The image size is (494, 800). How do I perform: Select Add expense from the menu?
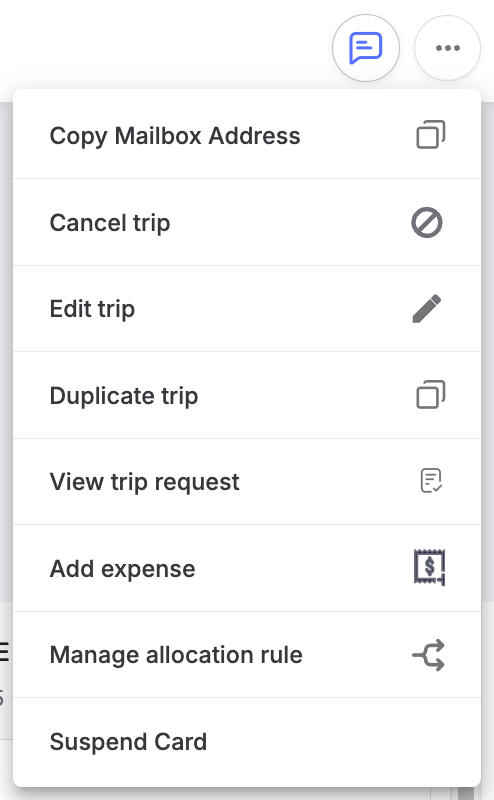(x=247, y=568)
